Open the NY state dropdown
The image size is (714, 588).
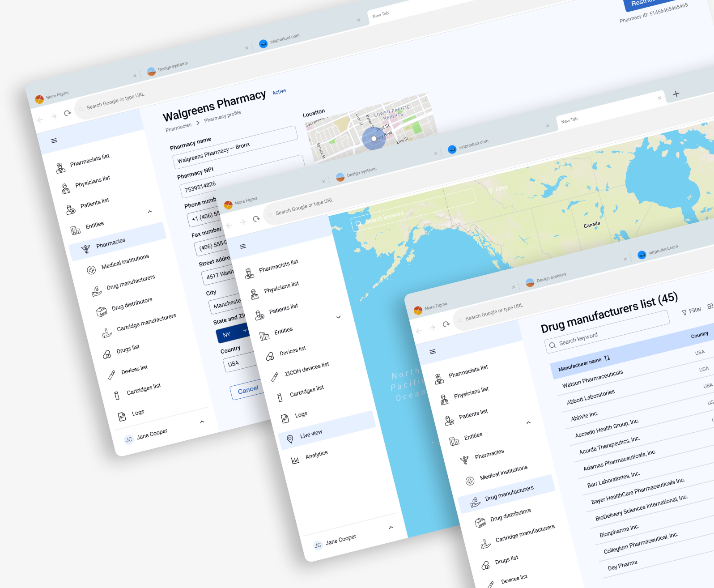point(233,333)
